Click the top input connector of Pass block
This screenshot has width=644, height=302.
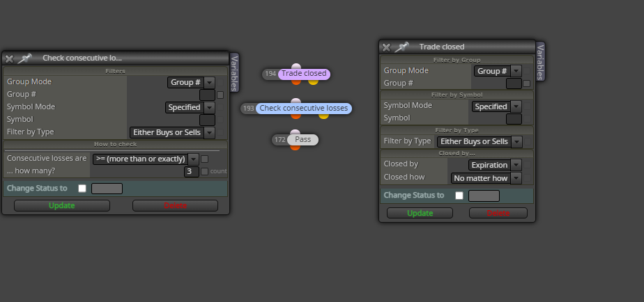click(295, 132)
